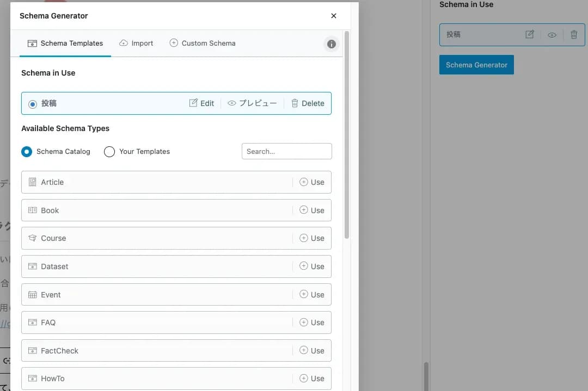Viewport: 588px width, 391px height.
Task: Select the Schema Catalog radio button
Action: (x=27, y=152)
